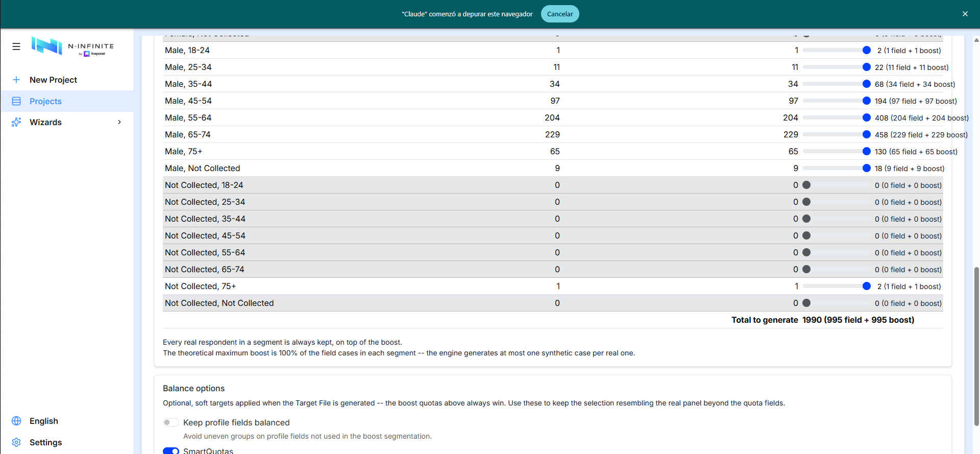Click the plus icon beside New Project
Viewport: 980px width, 454px height.
(16, 80)
